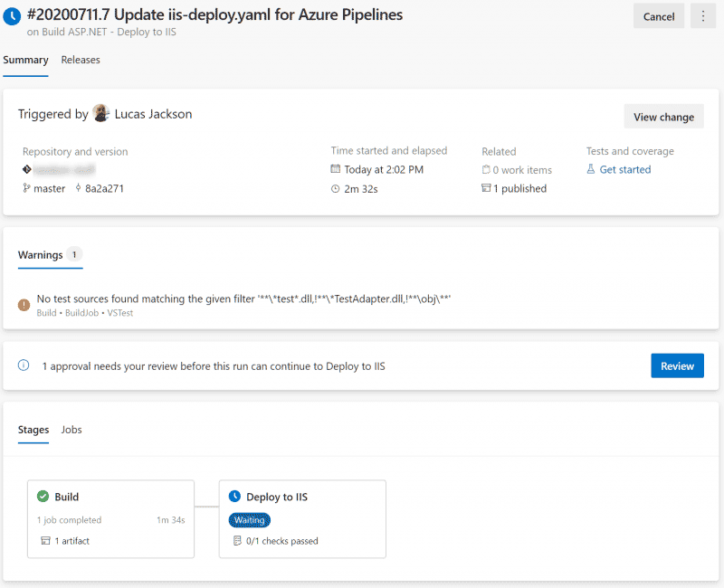Click the orange warning icon
724x588 pixels.
[x=24, y=305]
